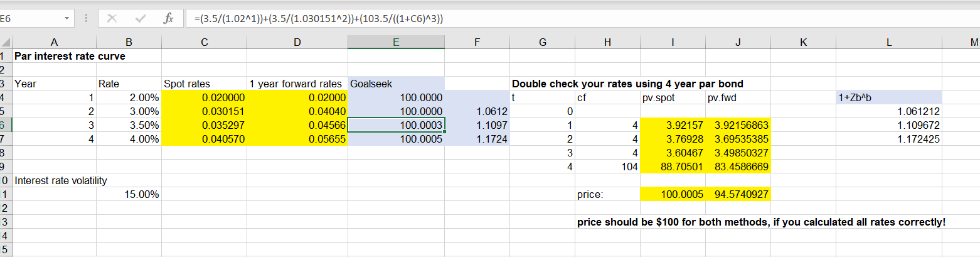Screen dimensions: 980x257
Task: Click the 'pv.spot' header cell
Action: coord(672,97)
